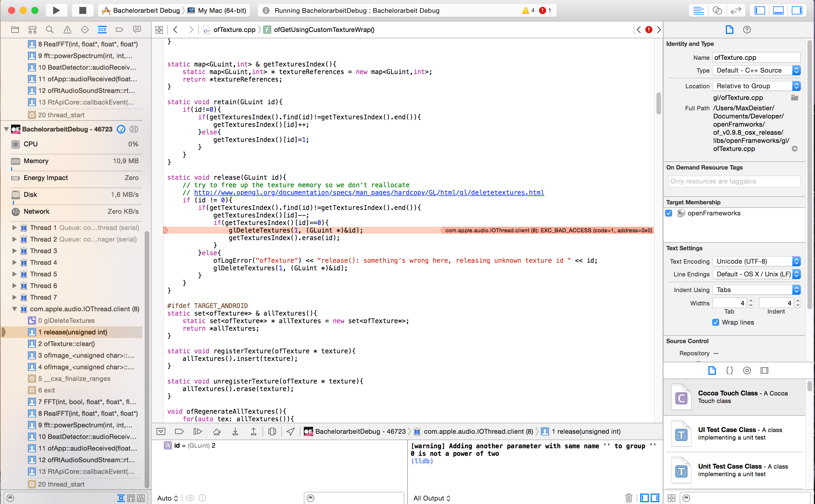Uncheck the Wrap lines checkbox

coord(716,322)
